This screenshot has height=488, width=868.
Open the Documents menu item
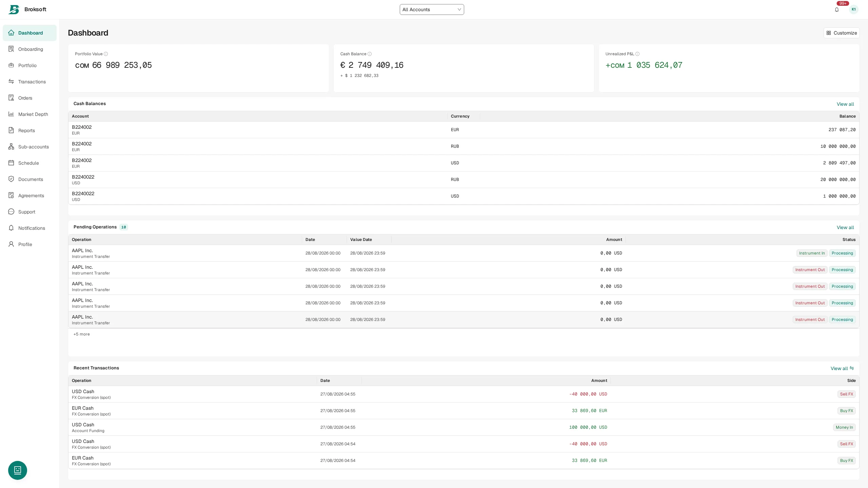[29, 179]
